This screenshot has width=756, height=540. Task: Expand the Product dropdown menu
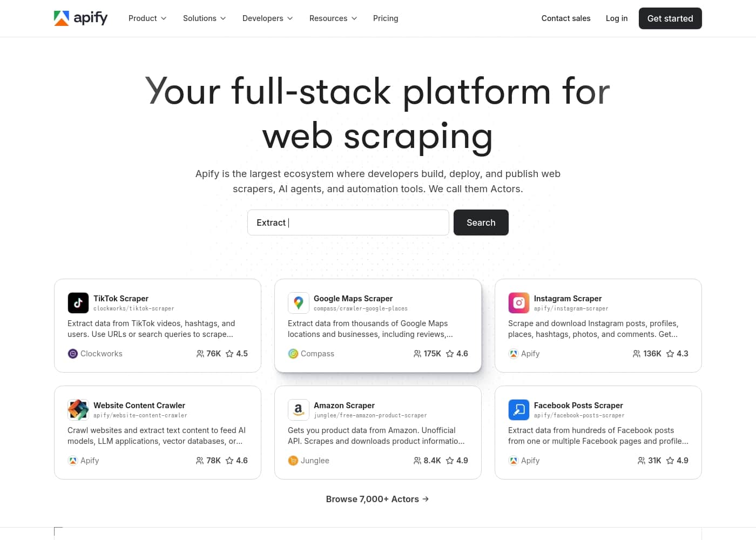[x=147, y=18]
